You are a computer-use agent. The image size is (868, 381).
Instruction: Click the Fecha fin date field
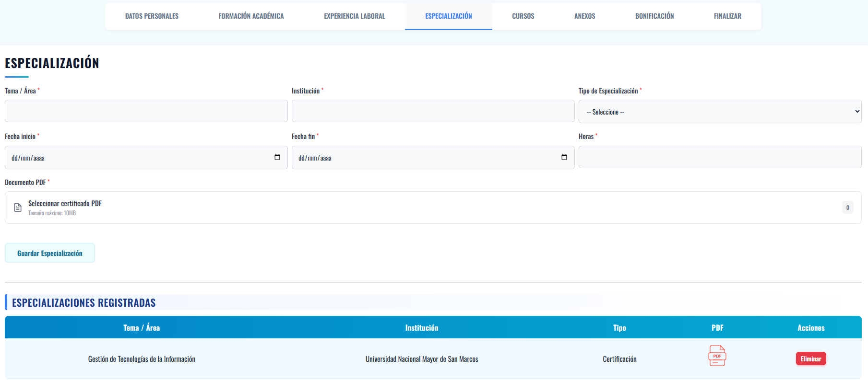(433, 157)
